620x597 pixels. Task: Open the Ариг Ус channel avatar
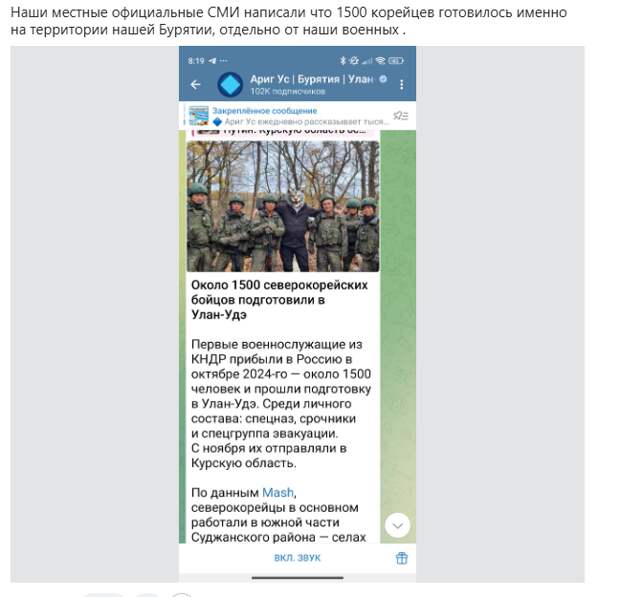pyautogui.click(x=230, y=84)
